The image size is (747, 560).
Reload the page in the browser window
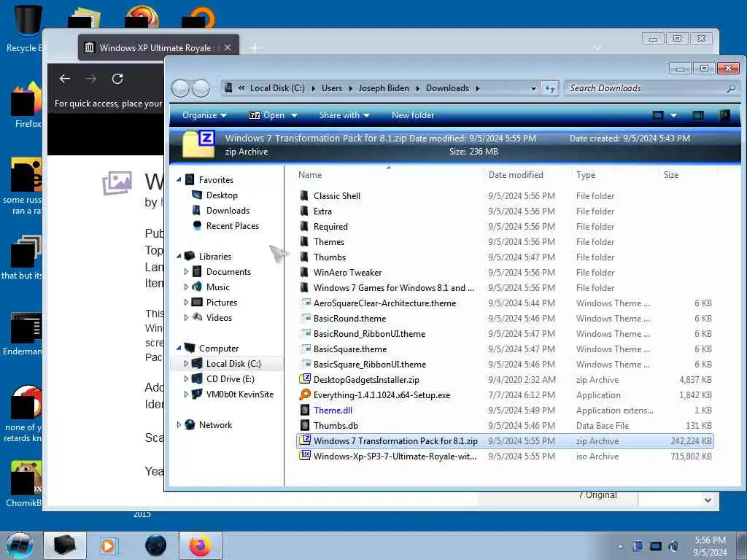pos(117,79)
